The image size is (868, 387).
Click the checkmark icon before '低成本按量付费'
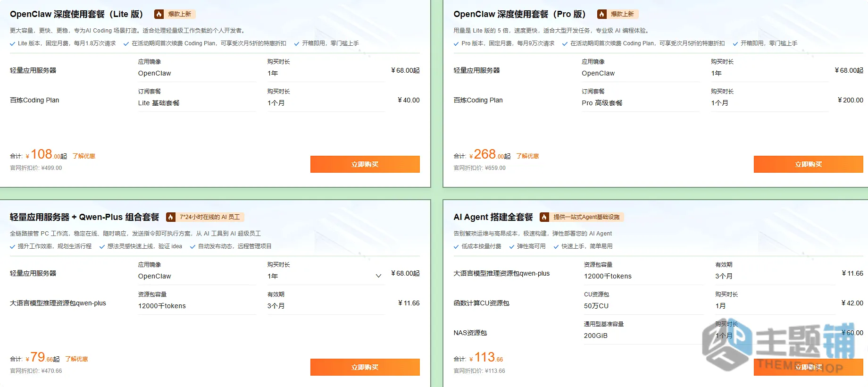pyautogui.click(x=456, y=247)
